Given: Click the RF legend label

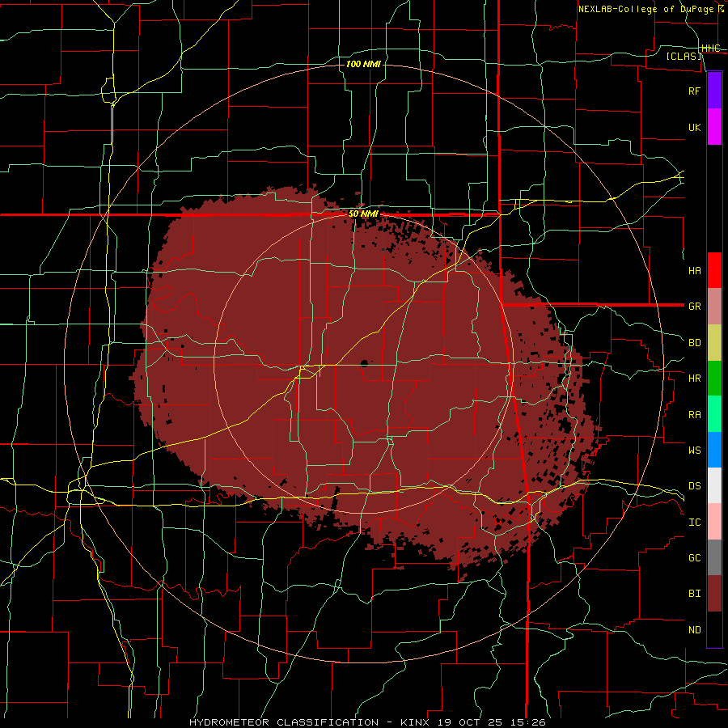Looking at the screenshot, I should 694,91.
